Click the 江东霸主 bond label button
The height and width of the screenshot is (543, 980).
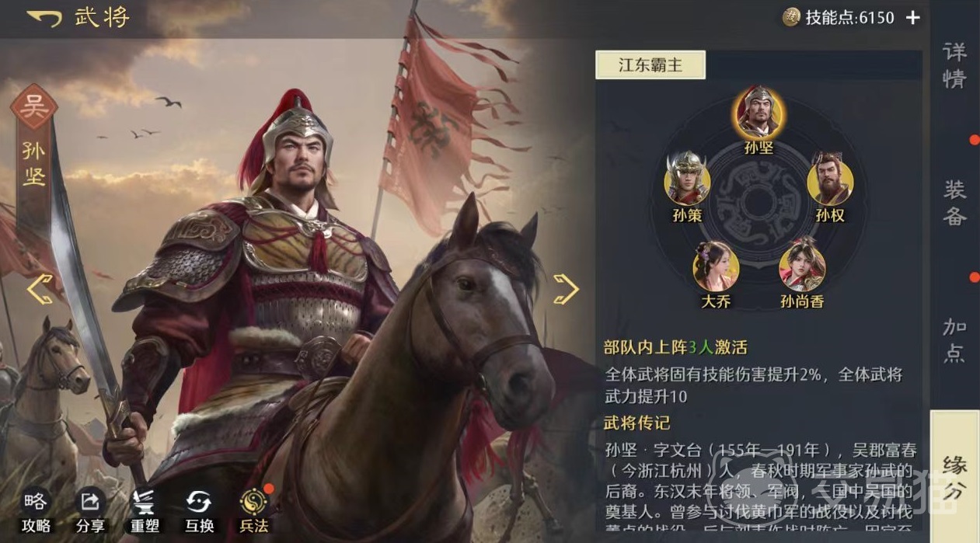coord(650,65)
